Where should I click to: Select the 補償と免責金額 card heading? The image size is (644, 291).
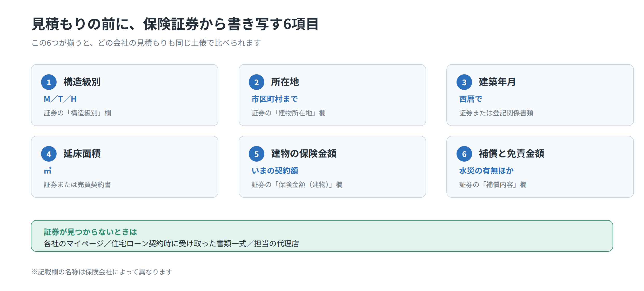pos(512,154)
